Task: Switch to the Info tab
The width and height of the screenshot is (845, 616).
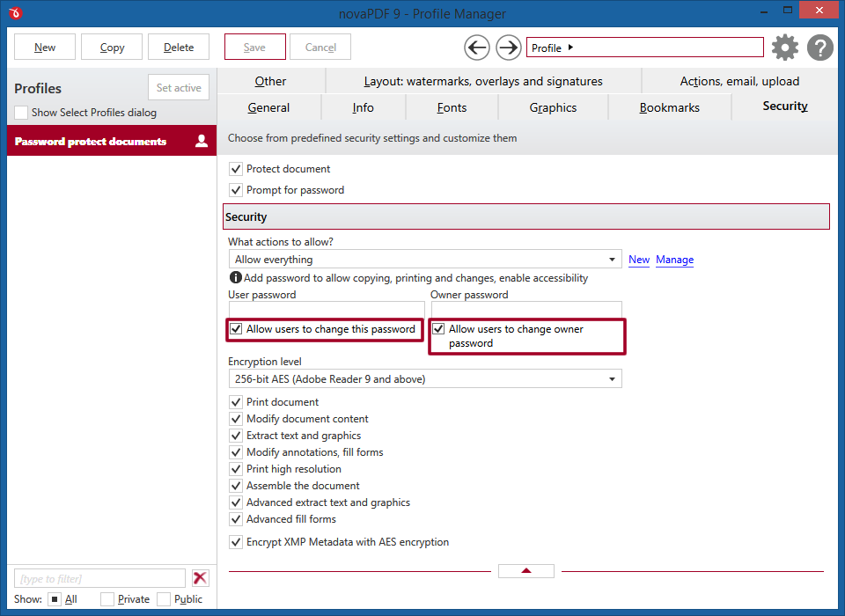Action: point(363,107)
